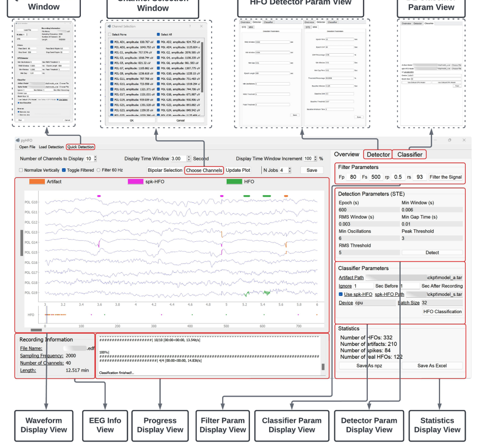Click the Choose Channels button

coord(204,170)
